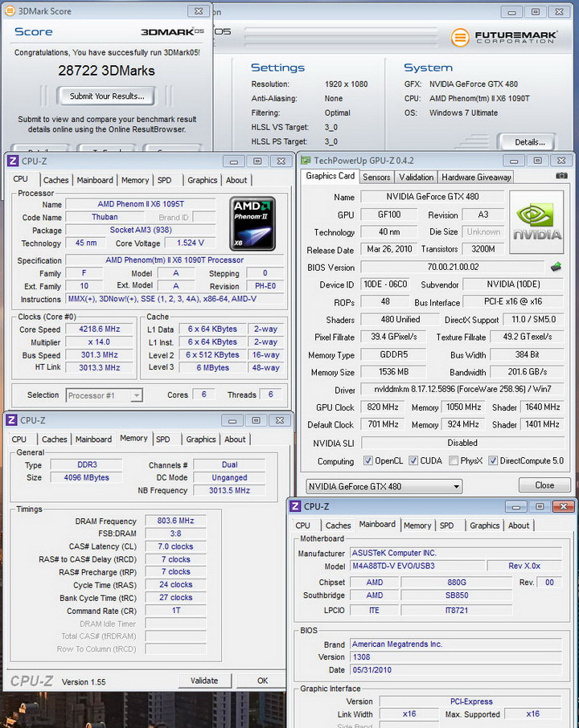Click the NVIDIA logo in GPU-Z

[536, 222]
